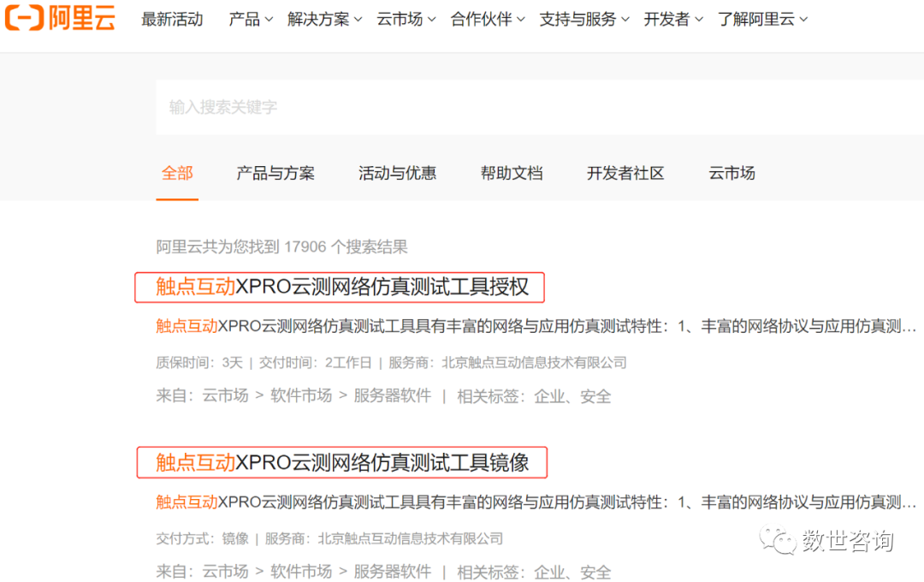This screenshot has width=924, height=582.
Task: Click 安全 tag under 工具授权 result
Action: (x=595, y=396)
